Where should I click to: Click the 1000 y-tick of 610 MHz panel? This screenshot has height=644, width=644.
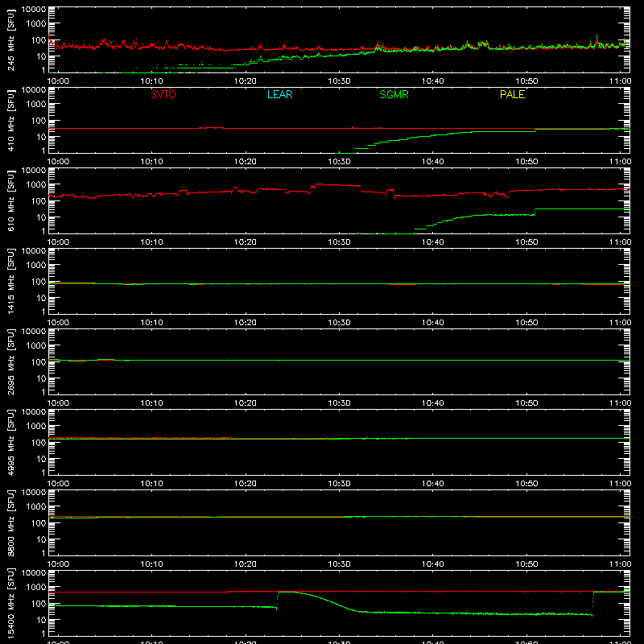tap(36, 184)
